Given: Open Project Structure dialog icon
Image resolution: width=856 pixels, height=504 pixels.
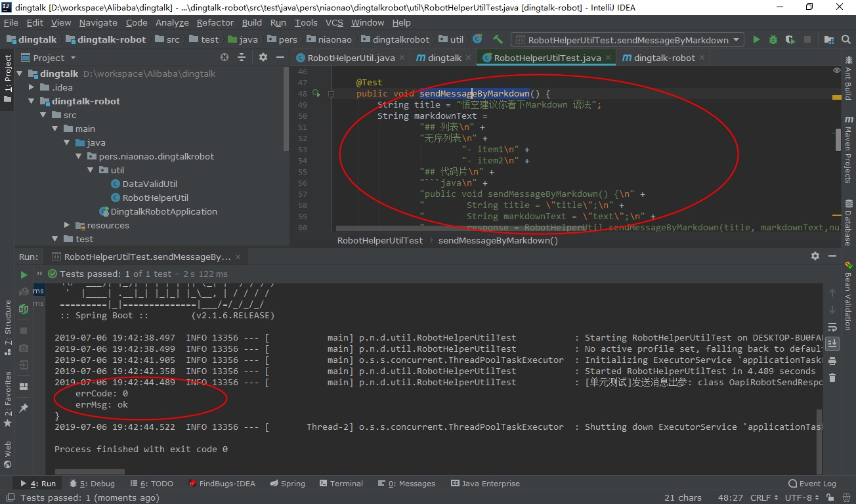Looking at the screenshot, I should click(828, 39).
